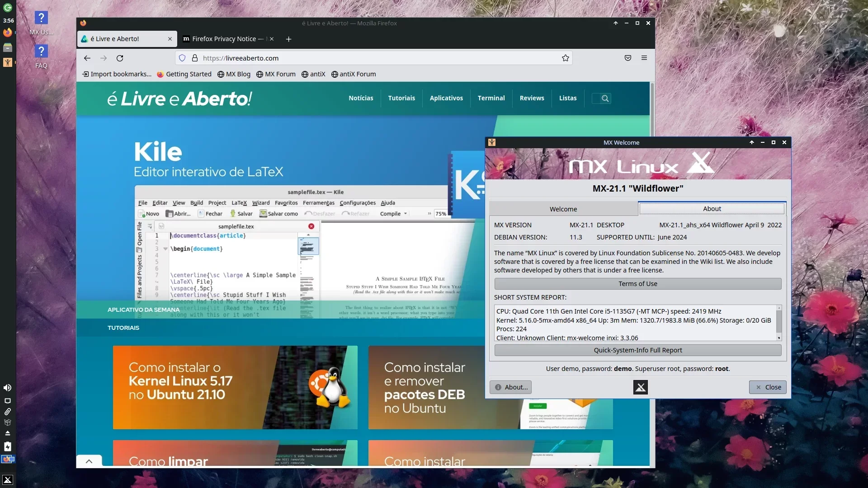The width and height of the screenshot is (868, 488).
Task: Open the Reviews site menu
Action: coord(532,98)
